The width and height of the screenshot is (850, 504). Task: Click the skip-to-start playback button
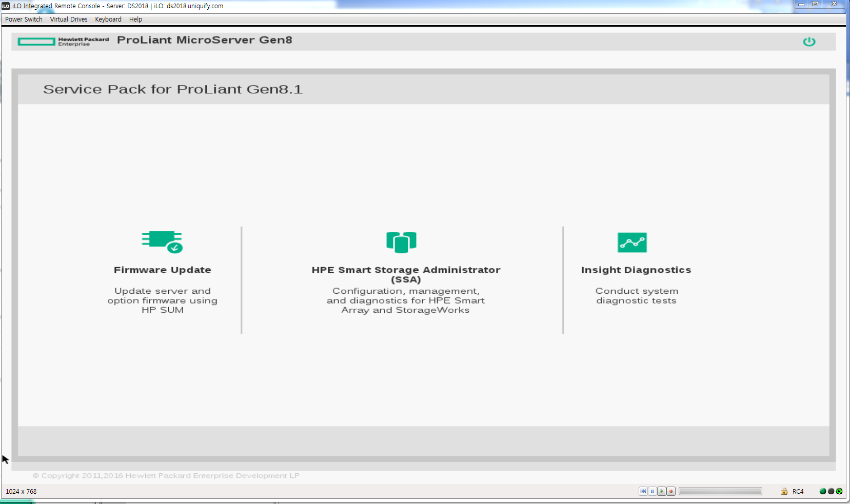coord(643,491)
